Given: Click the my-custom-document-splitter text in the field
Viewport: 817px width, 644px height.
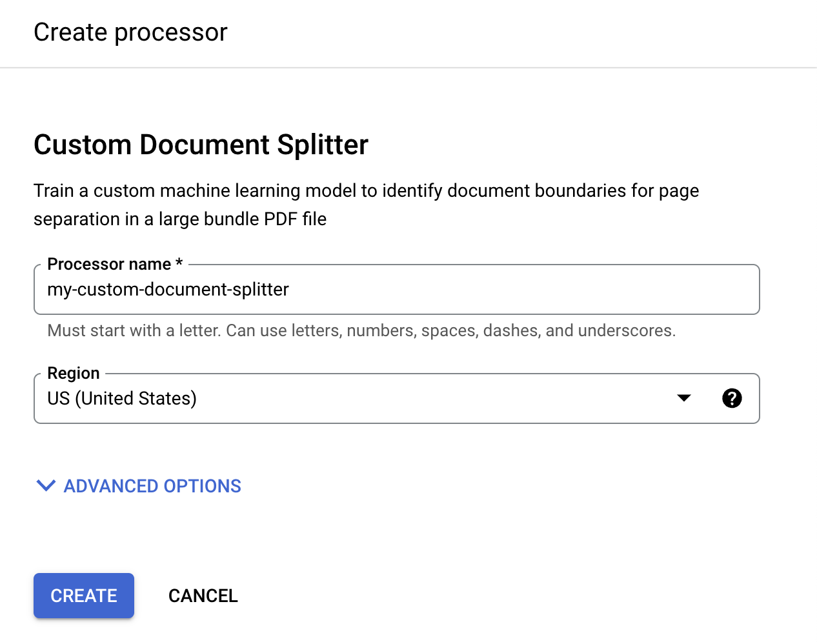Looking at the screenshot, I should pyautogui.click(x=168, y=290).
